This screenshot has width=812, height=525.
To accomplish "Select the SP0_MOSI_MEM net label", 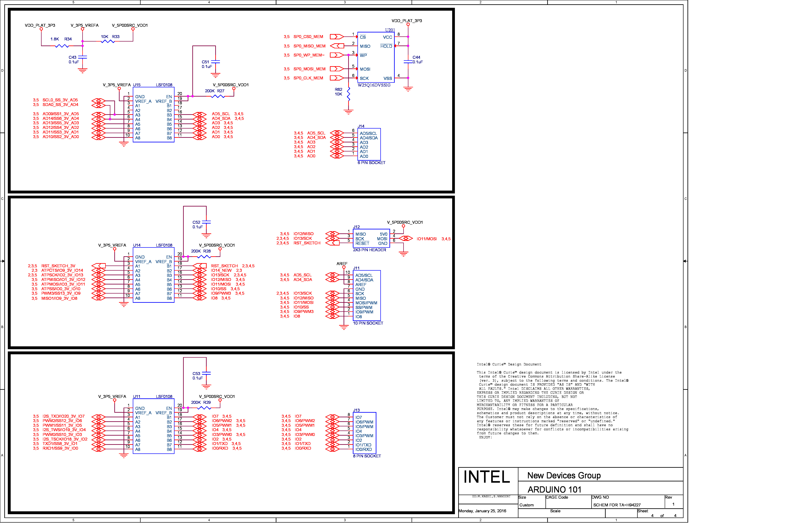I will point(310,69).
